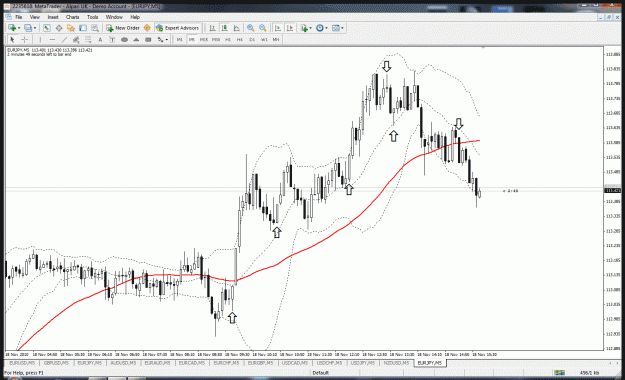Select the Crosshair tool

(24, 39)
